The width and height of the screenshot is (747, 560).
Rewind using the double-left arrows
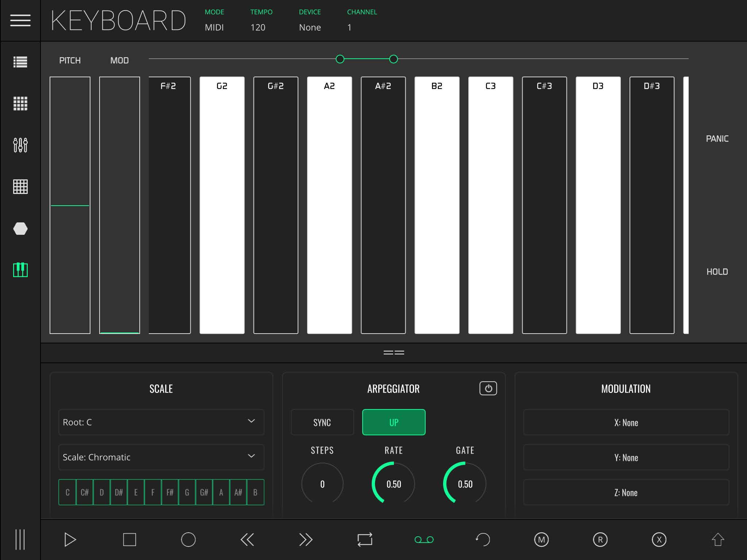[247, 540]
